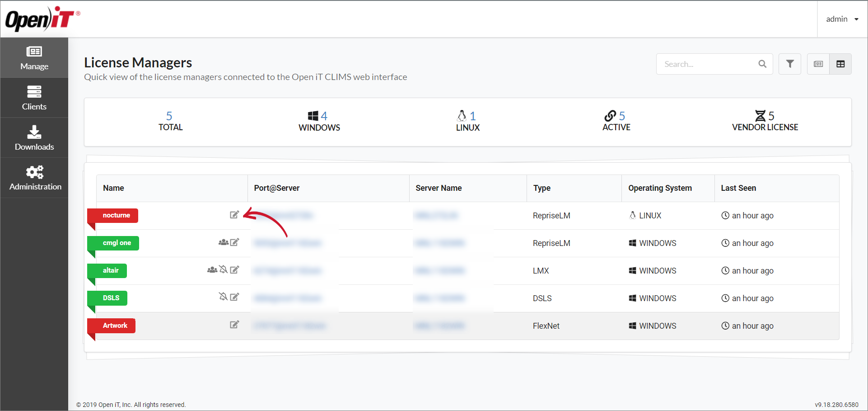Edit the altair license manager entry

click(234, 270)
